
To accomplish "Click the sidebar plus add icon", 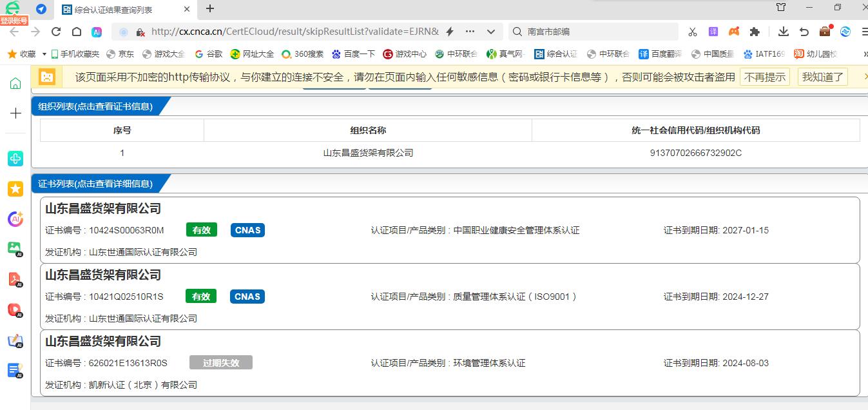I will (15, 113).
